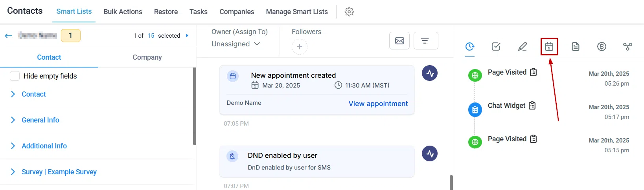The height and width of the screenshot is (190, 644).
Task: Add a follower with the plus button
Action: click(299, 47)
